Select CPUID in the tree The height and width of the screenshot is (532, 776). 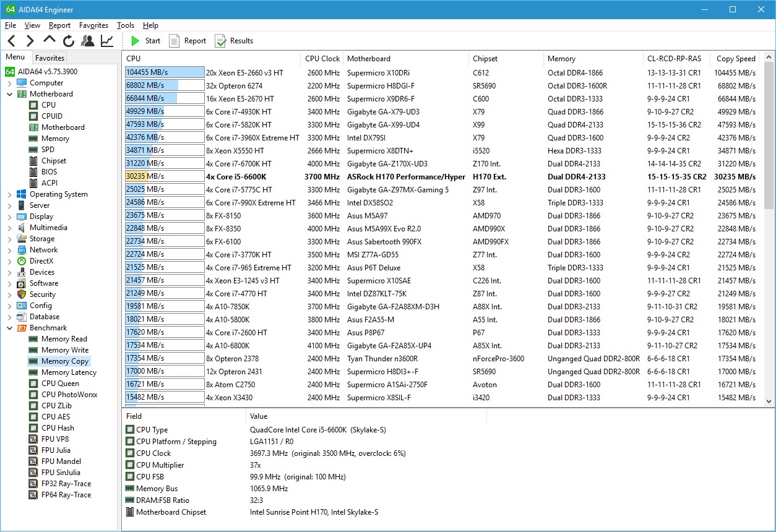pyautogui.click(x=51, y=116)
